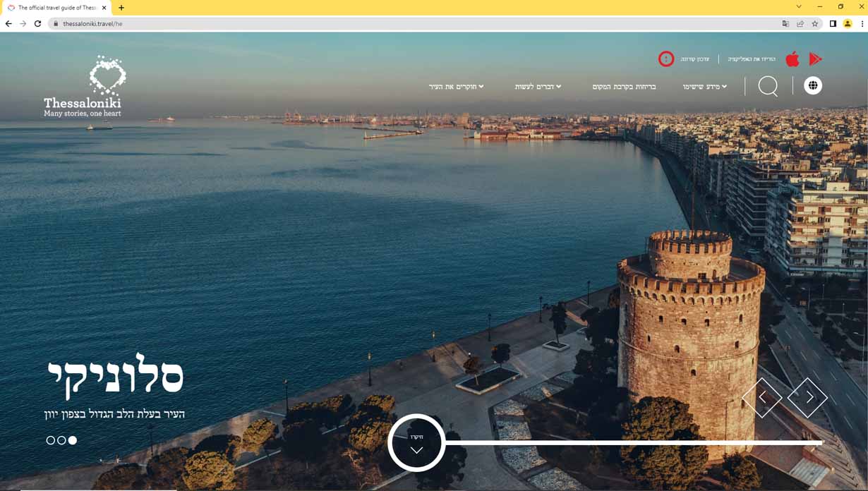Switch to the Thessaloniki travel guide tab
868x491 pixels.
click(x=58, y=8)
